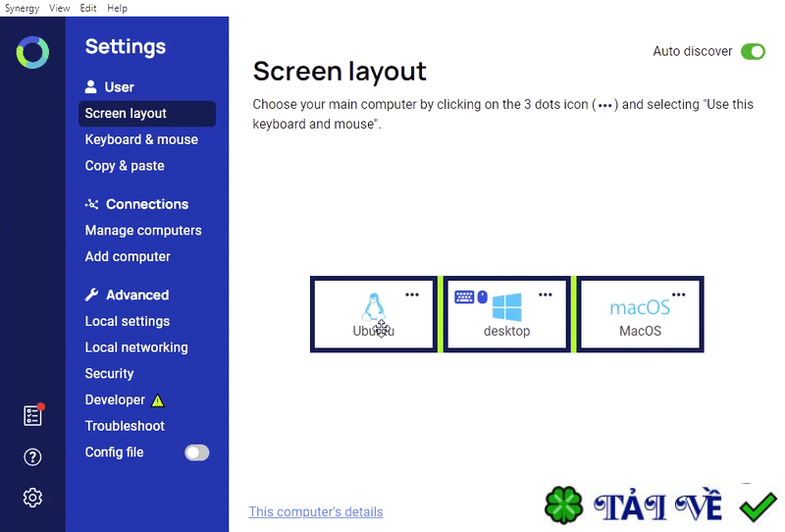Viewport: 785px width, 532px height.
Task: Click the Settings heading in sidebar
Action: pyautogui.click(x=126, y=46)
